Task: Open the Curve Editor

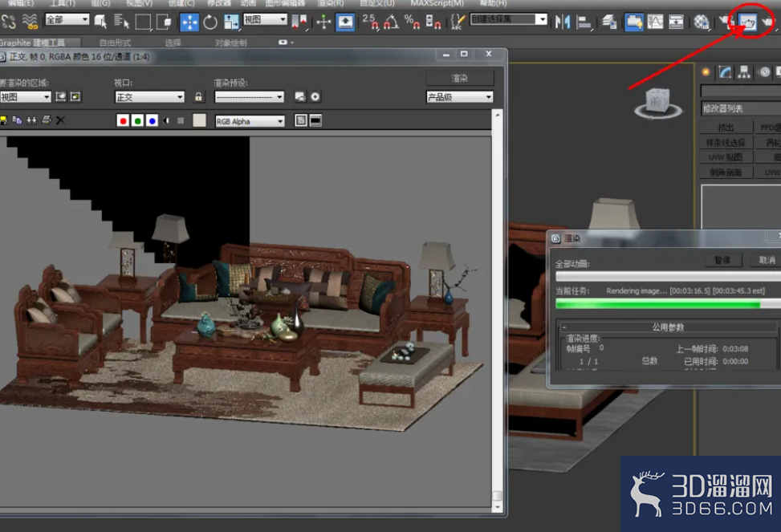Action: click(655, 22)
